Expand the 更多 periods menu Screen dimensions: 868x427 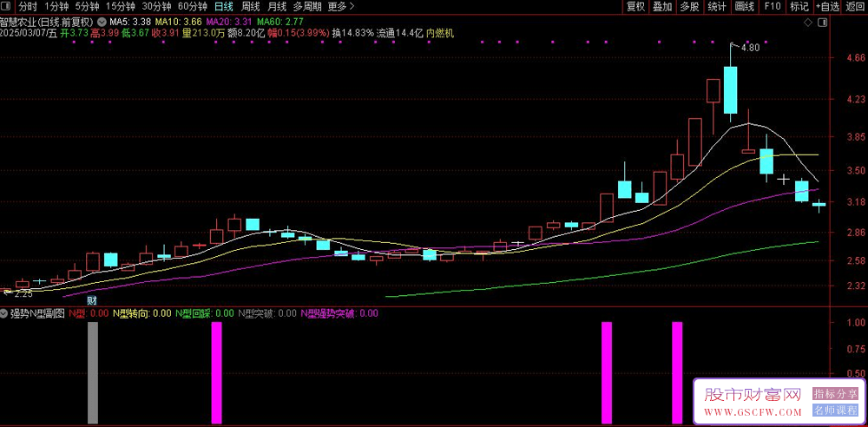pyautogui.click(x=341, y=7)
